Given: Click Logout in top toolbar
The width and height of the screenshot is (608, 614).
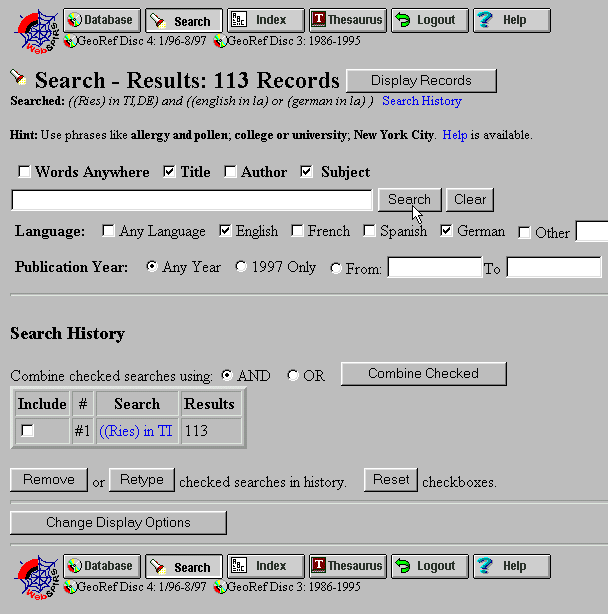Looking at the screenshot, I should [x=430, y=20].
